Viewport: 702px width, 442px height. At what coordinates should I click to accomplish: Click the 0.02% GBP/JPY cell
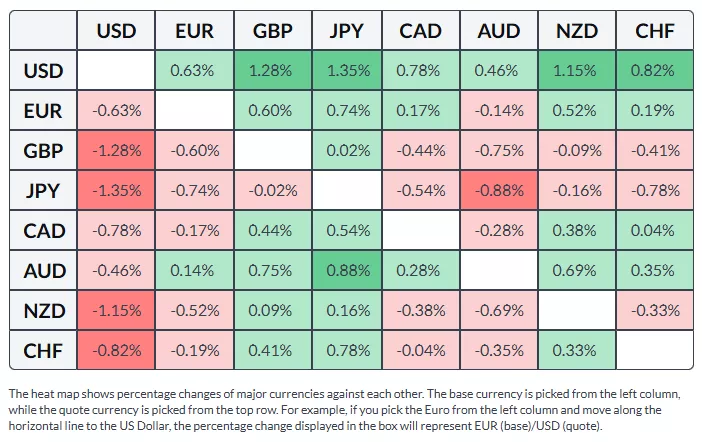tap(347, 151)
